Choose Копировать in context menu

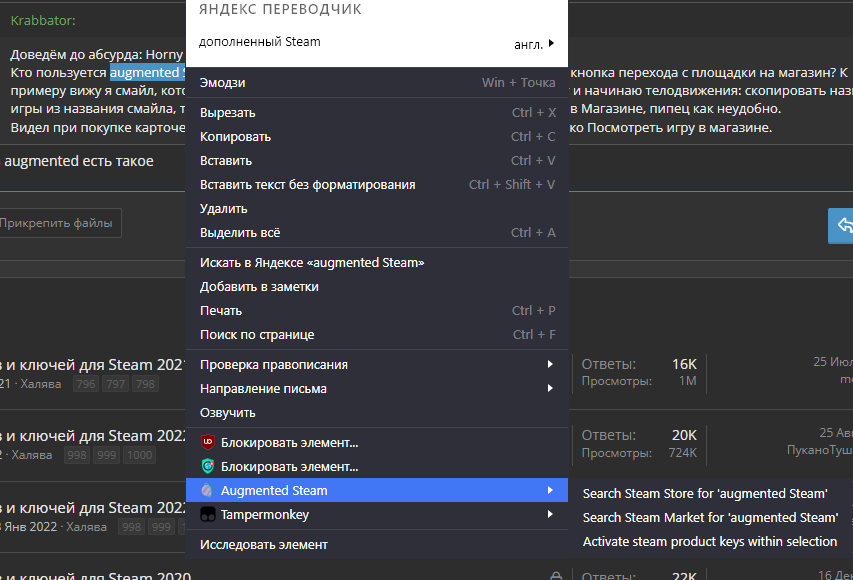click(x=377, y=137)
